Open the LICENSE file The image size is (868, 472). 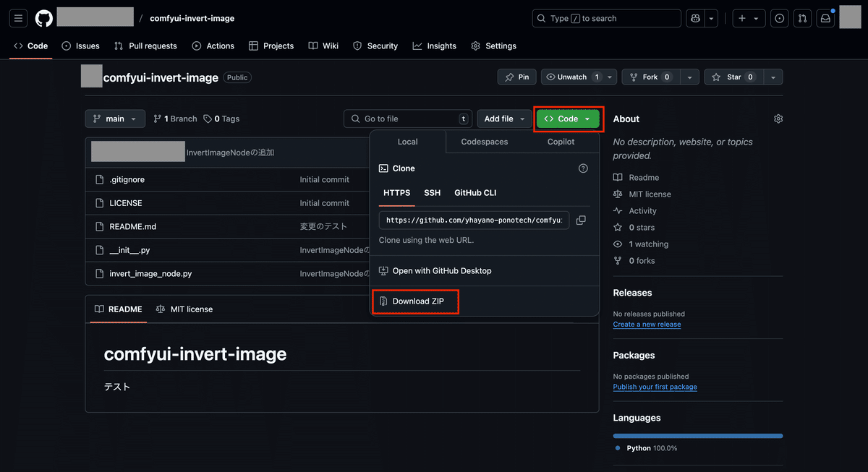pyautogui.click(x=125, y=203)
